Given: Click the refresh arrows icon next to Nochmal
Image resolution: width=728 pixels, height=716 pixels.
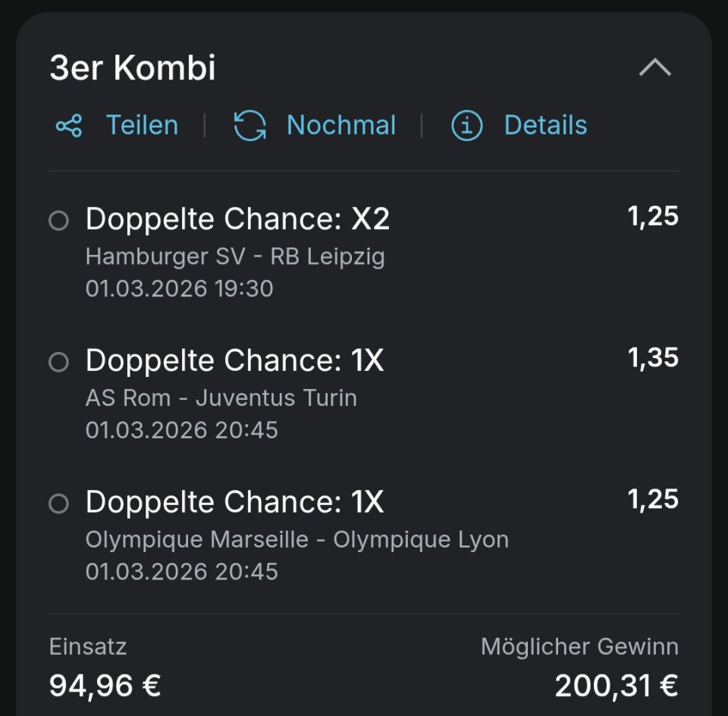Looking at the screenshot, I should 250,125.
